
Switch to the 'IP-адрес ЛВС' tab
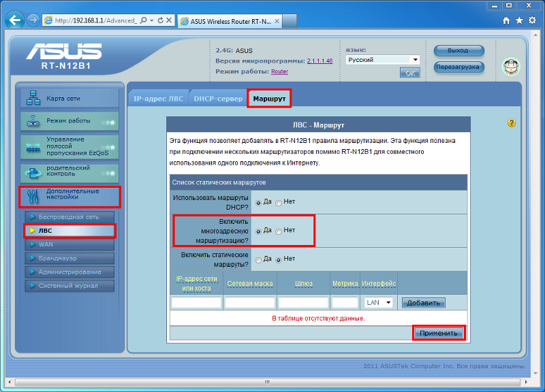pyautogui.click(x=158, y=99)
